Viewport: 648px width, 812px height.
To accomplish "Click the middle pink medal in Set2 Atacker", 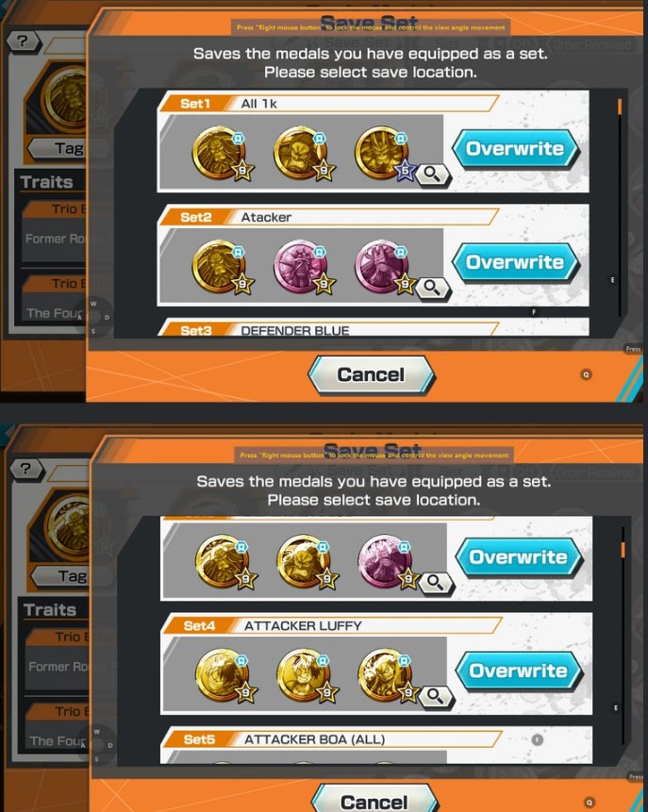I will coord(302,267).
